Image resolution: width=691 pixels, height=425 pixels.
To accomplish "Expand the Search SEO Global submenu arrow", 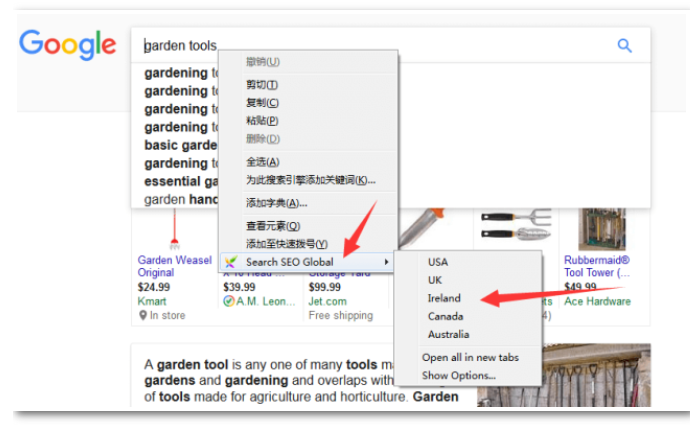I will point(386,262).
